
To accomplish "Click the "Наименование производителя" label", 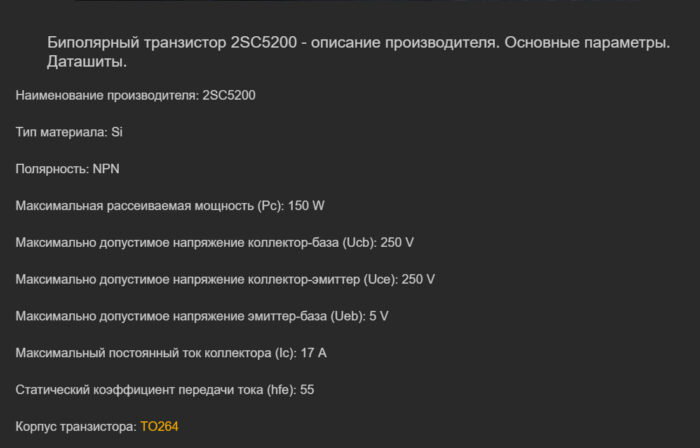I will pos(106,95).
